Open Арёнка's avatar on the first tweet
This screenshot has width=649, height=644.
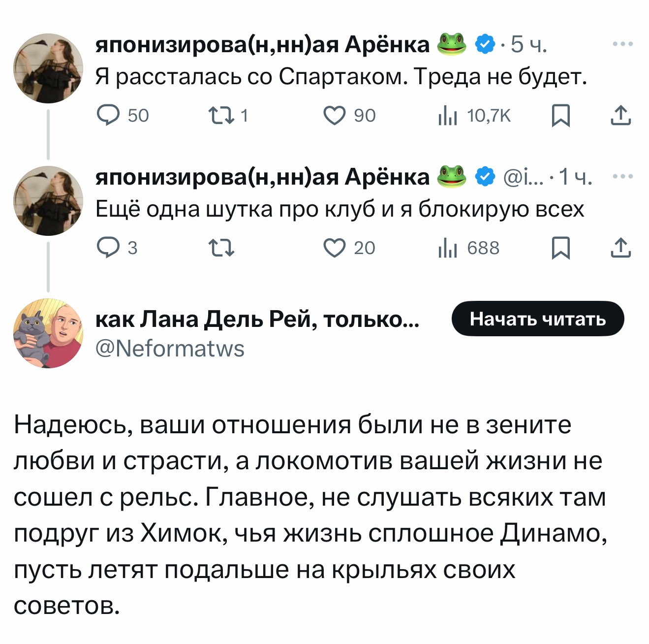tap(48, 68)
